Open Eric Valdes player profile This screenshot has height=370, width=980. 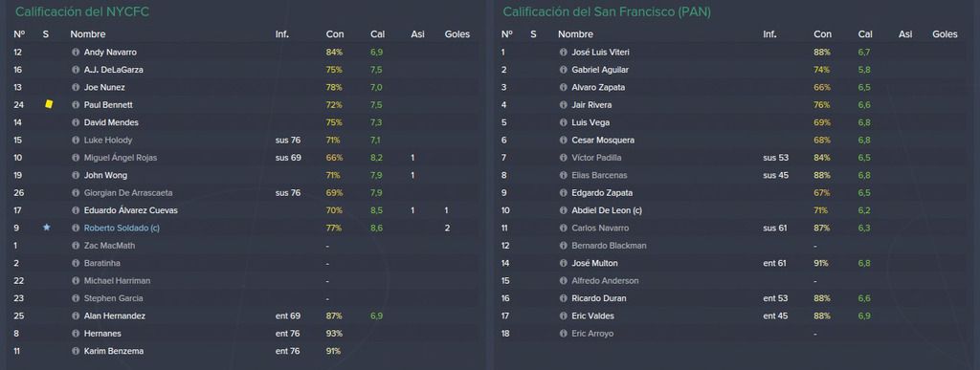pos(591,316)
